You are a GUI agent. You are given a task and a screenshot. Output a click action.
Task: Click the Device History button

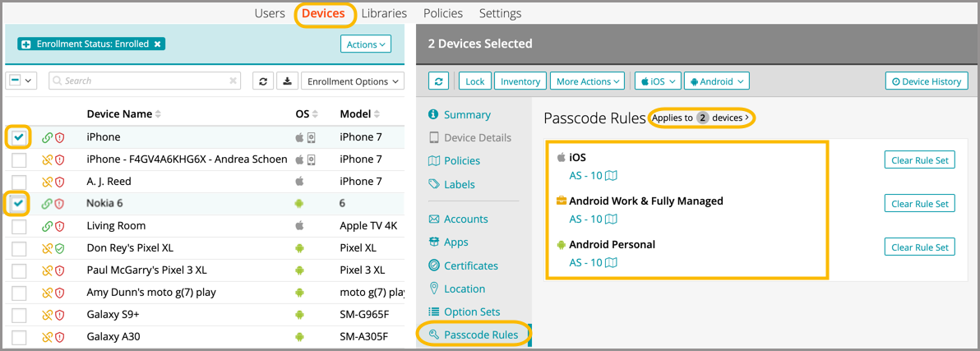coord(926,81)
